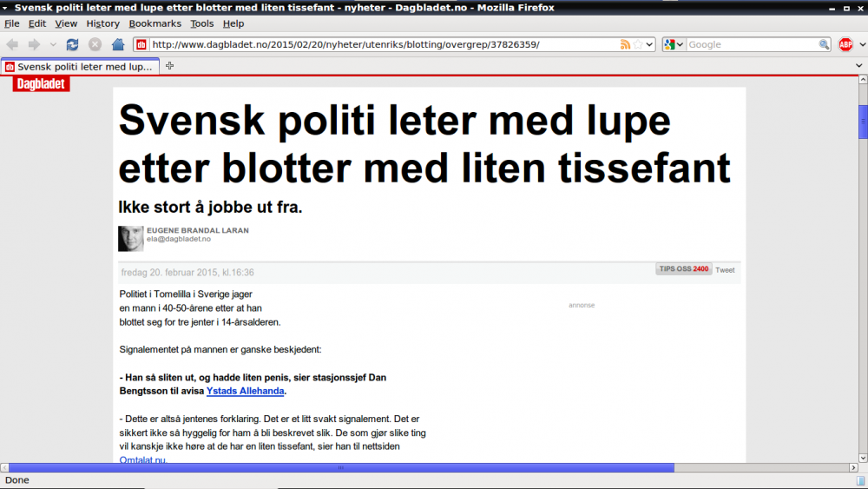Click the Stop loading button
This screenshot has width=868, height=489.
[x=95, y=44]
